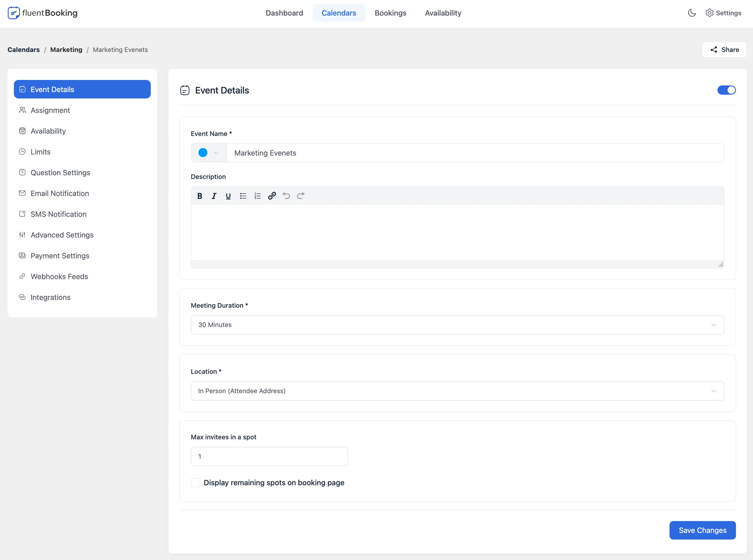Open the Dashboard tab

[284, 13]
